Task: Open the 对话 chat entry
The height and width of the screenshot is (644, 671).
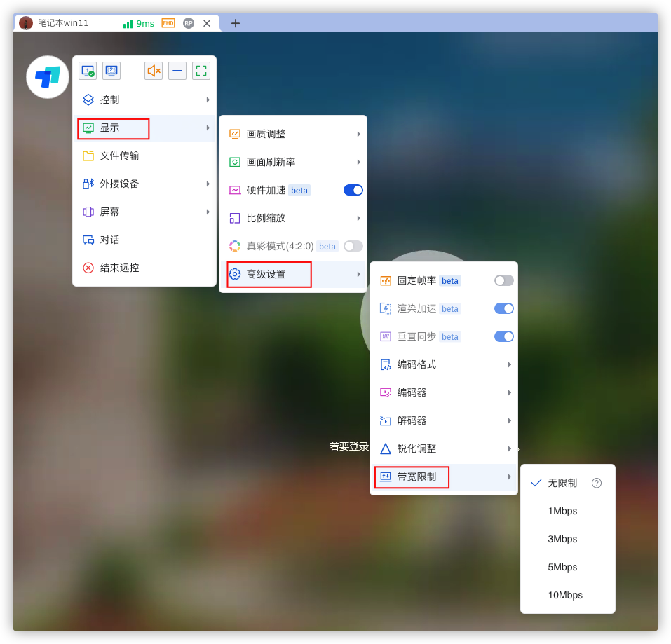Action: tap(110, 240)
